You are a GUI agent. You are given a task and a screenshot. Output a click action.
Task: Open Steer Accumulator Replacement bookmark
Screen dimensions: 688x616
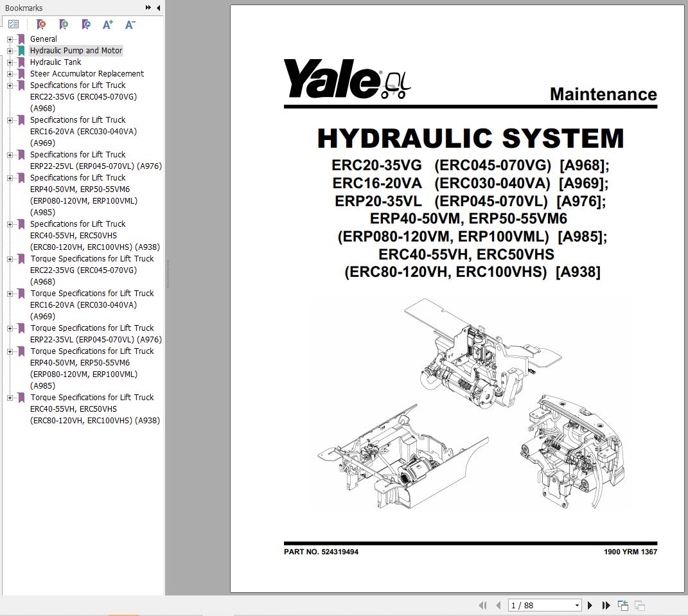[87, 74]
